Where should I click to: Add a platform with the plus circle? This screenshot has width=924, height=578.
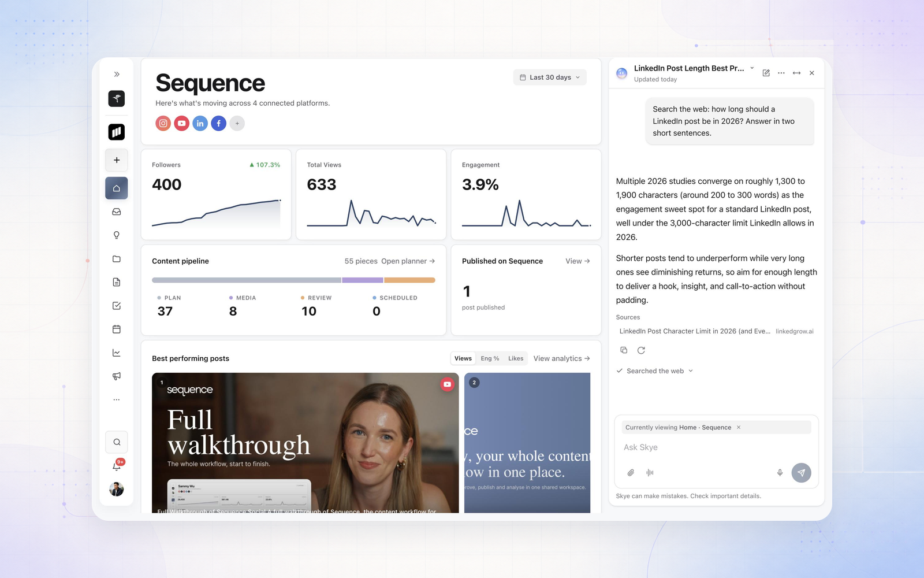click(x=237, y=123)
